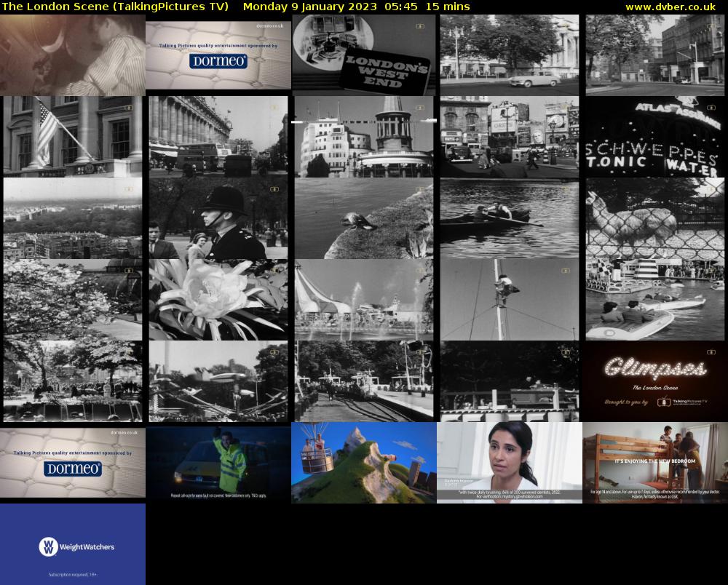Select the large white flower thumbnail
Image resolution: width=728 pixels, height=585 pixels.
[218, 300]
